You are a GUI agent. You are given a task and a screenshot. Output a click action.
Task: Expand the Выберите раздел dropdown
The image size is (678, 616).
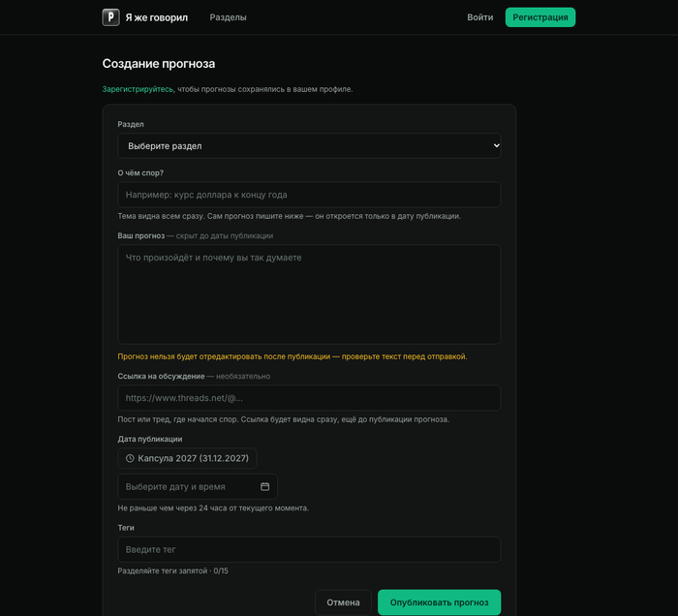309,145
